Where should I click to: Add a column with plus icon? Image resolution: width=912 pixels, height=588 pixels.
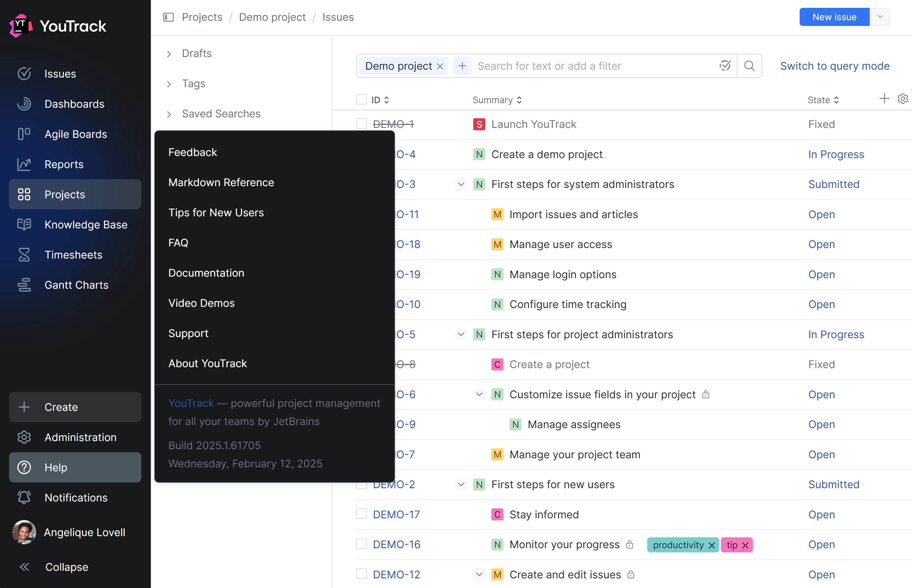(x=884, y=99)
